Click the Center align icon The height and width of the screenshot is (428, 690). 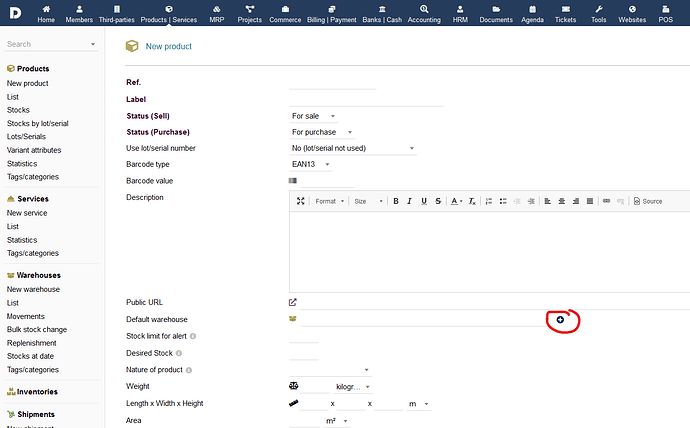point(562,201)
